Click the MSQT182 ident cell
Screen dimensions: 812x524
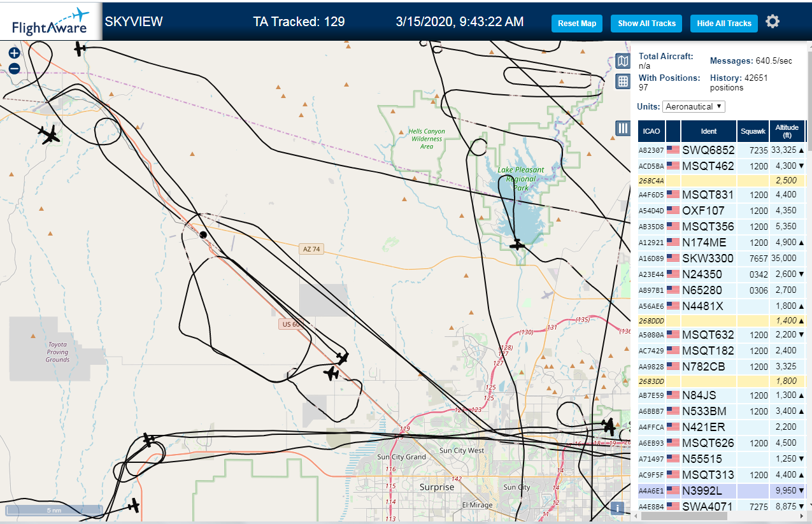tap(708, 351)
